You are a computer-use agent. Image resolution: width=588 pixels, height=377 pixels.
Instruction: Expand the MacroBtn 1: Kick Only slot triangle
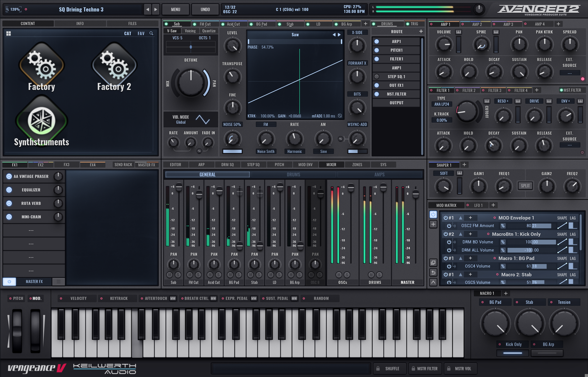pyautogui.click(x=460, y=234)
